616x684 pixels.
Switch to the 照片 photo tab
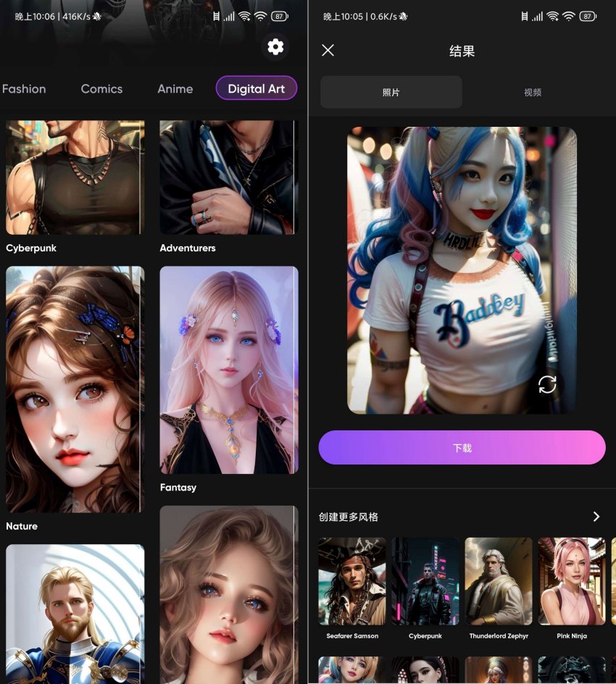pos(391,92)
